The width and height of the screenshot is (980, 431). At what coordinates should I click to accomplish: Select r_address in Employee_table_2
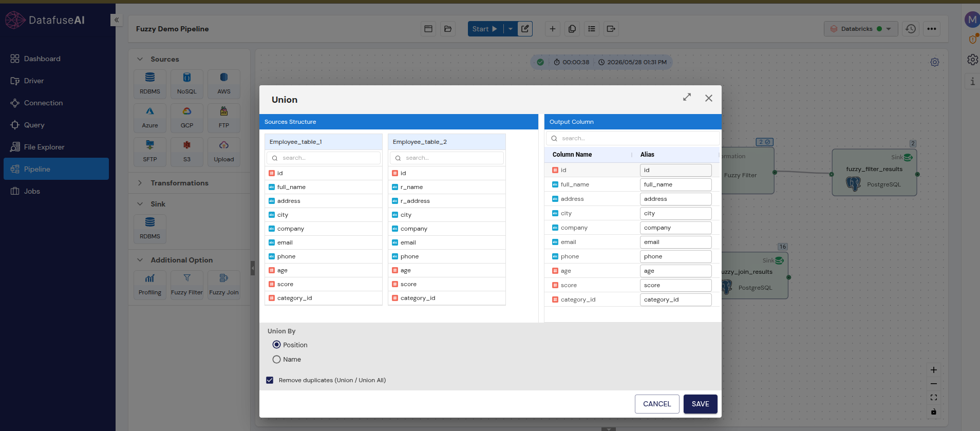coord(447,201)
